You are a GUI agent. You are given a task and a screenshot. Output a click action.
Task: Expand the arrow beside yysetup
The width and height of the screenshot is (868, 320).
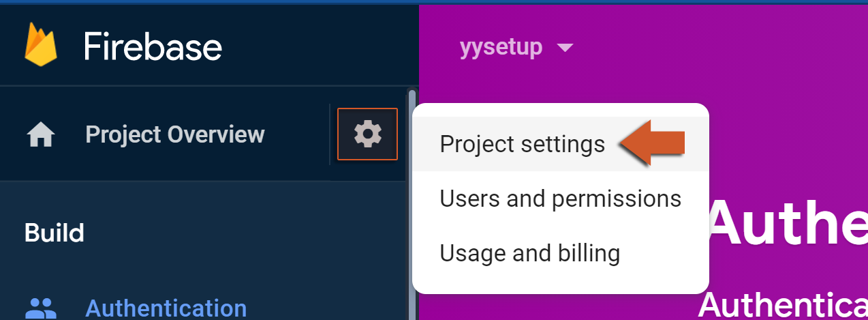coord(565,48)
